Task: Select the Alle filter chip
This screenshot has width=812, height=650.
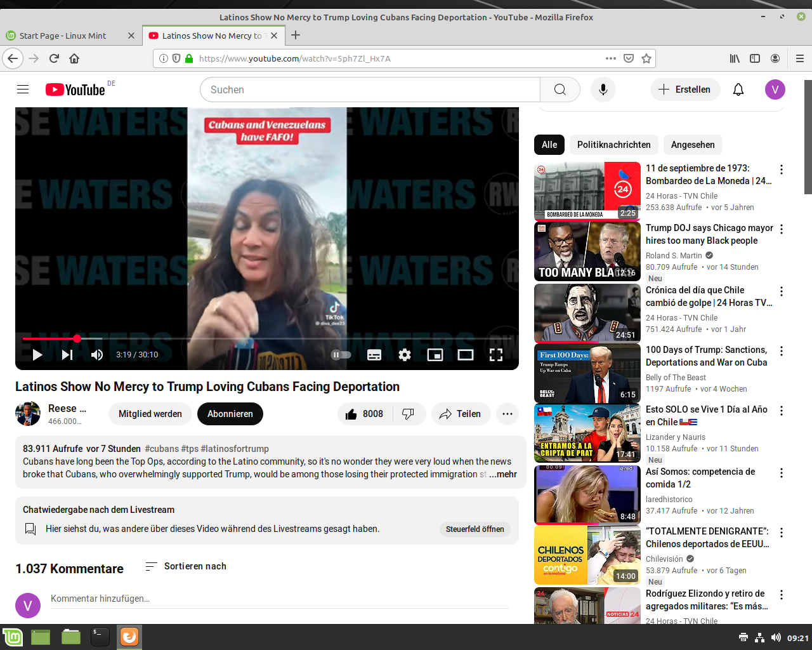Action: pos(549,145)
